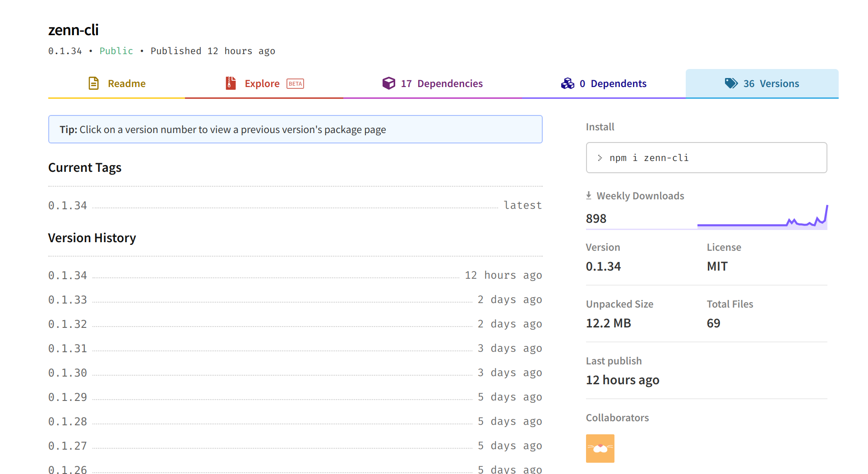868x474 pixels.
Task: Open the Explore tab
Action: 264,83
